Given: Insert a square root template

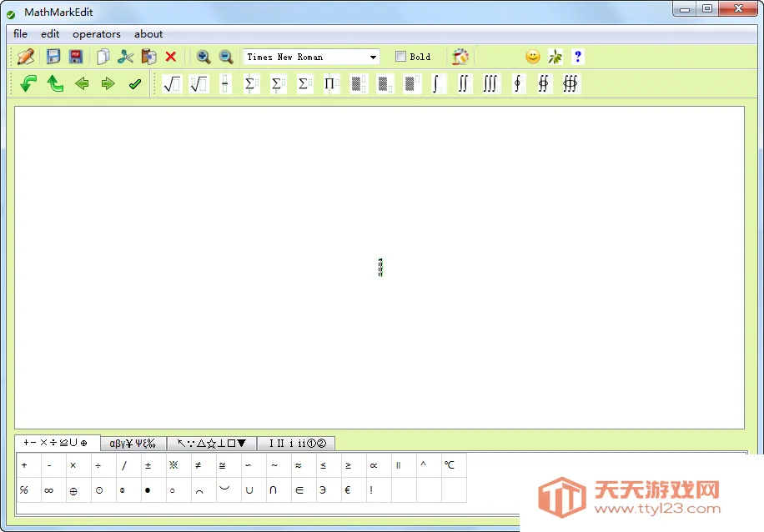Looking at the screenshot, I should pos(172,84).
